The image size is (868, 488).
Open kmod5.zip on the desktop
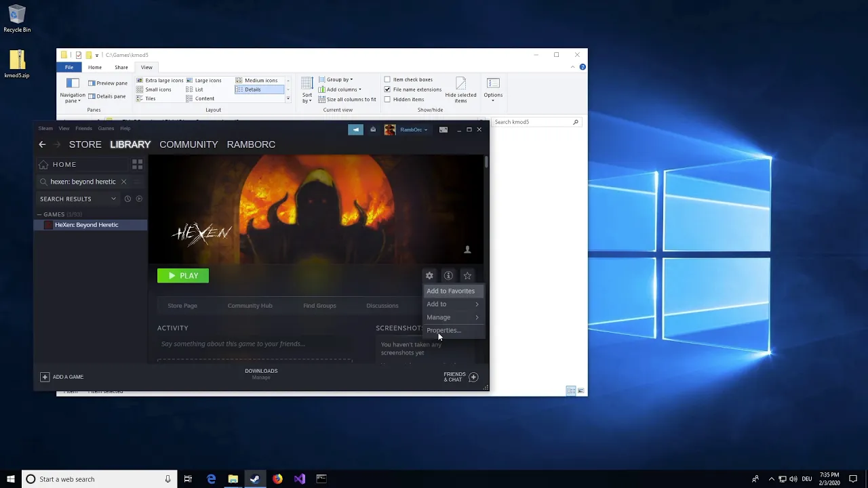[x=17, y=65]
